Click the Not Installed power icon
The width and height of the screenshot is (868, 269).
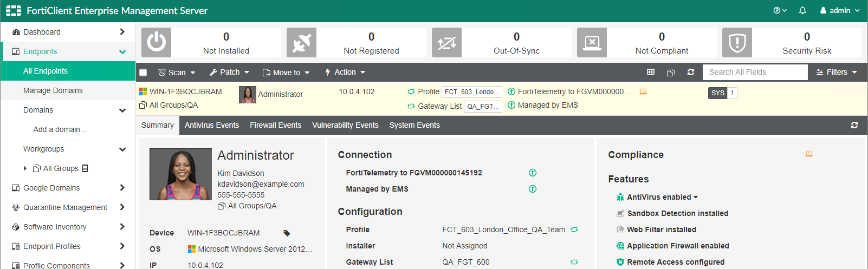[x=156, y=42]
